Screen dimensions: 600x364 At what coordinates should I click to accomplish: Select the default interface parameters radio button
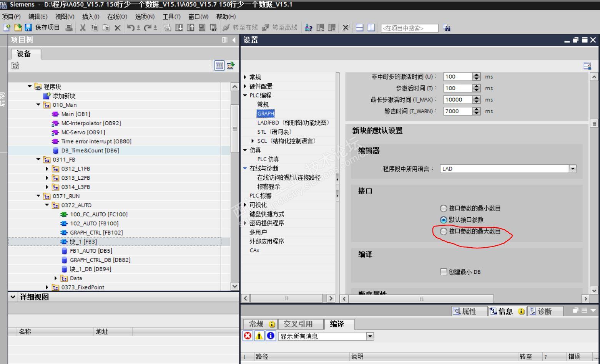tap(444, 220)
